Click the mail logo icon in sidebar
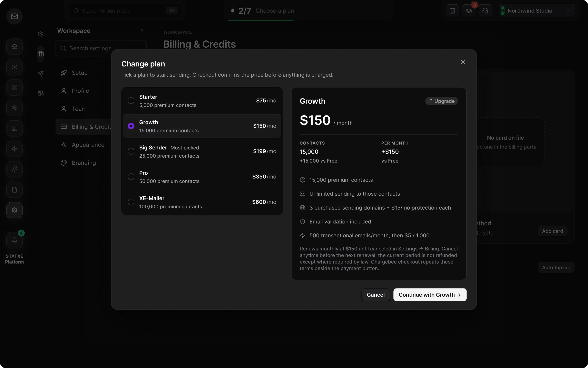The width and height of the screenshot is (588, 368). tap(14, 16)
